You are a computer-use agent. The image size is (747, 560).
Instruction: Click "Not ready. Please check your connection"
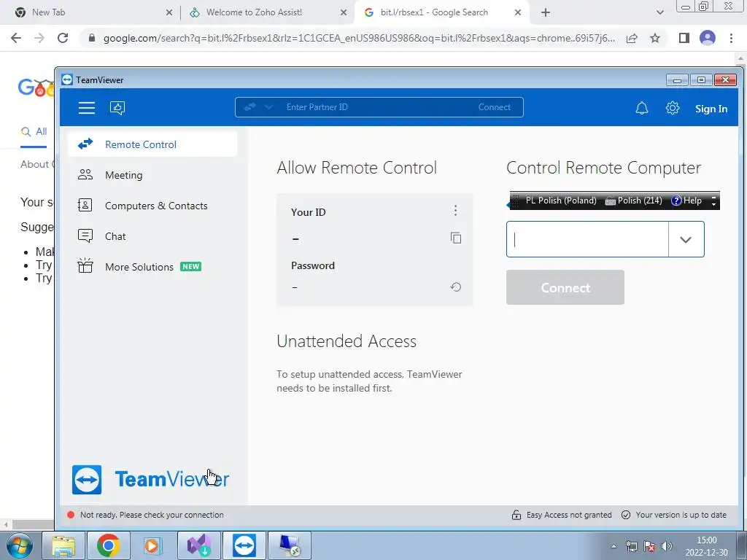pyautogui.click(x=152, y=515)
